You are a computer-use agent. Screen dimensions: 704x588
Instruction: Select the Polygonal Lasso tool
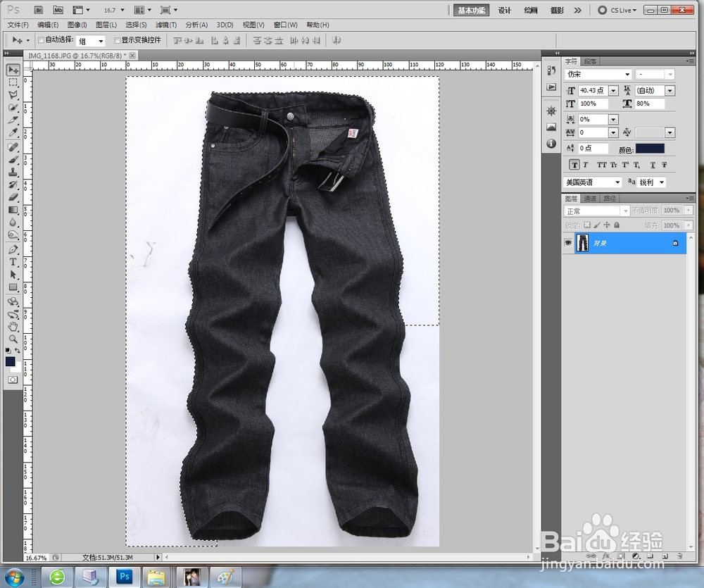coord(13,95)
